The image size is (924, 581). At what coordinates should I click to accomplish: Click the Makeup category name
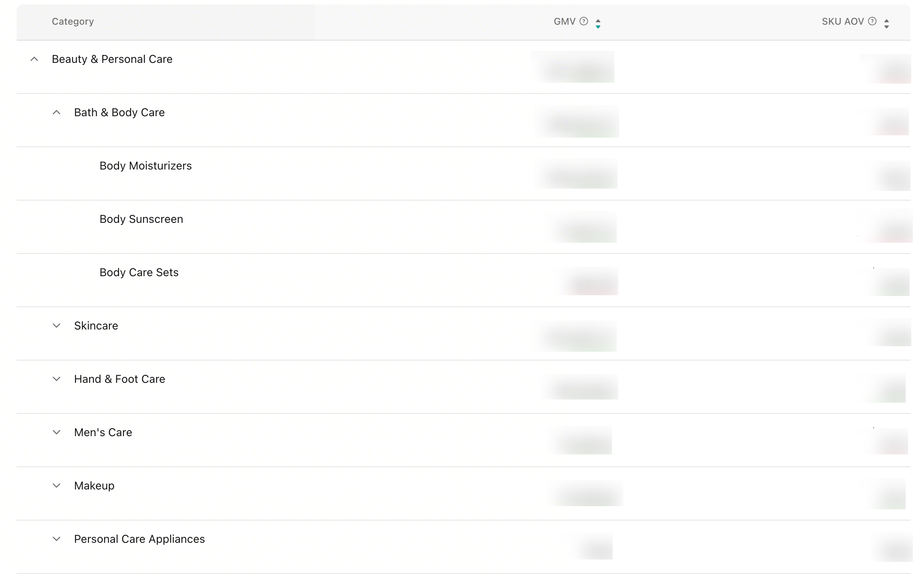[x=94, y=486]
